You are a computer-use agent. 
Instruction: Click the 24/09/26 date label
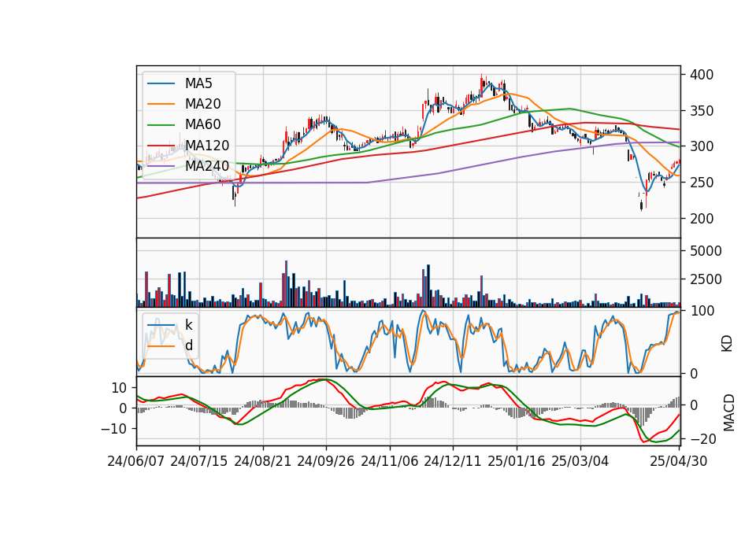click(326, 461)
